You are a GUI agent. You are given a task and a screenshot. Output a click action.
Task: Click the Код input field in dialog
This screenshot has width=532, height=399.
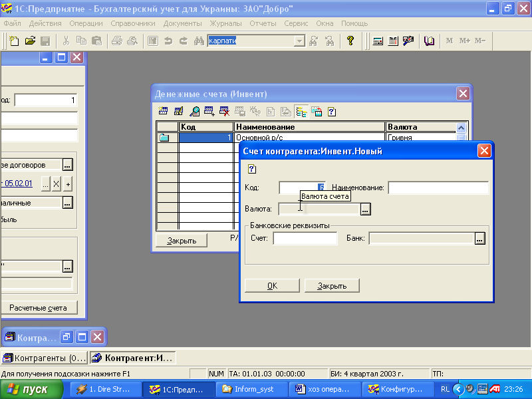coord(302,188)
